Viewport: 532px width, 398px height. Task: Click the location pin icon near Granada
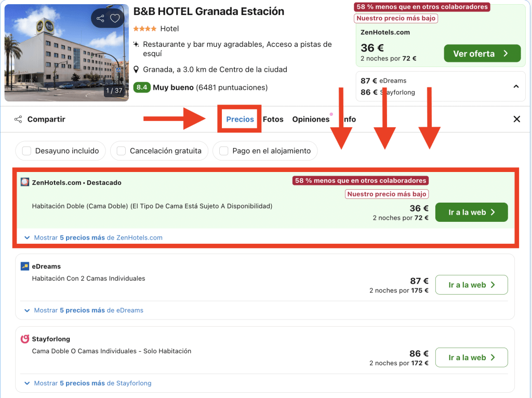pyautogui.click(x=136, y=70)
